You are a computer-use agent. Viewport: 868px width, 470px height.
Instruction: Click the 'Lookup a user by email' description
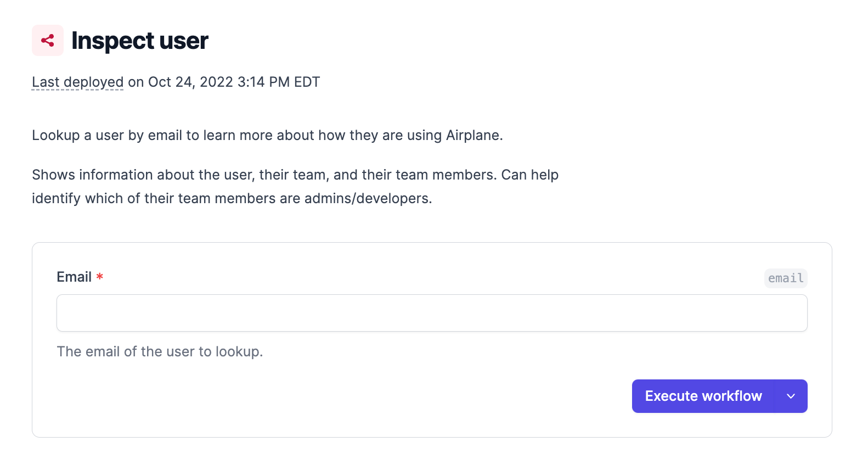pyautogui.click(x=267, y=135)
